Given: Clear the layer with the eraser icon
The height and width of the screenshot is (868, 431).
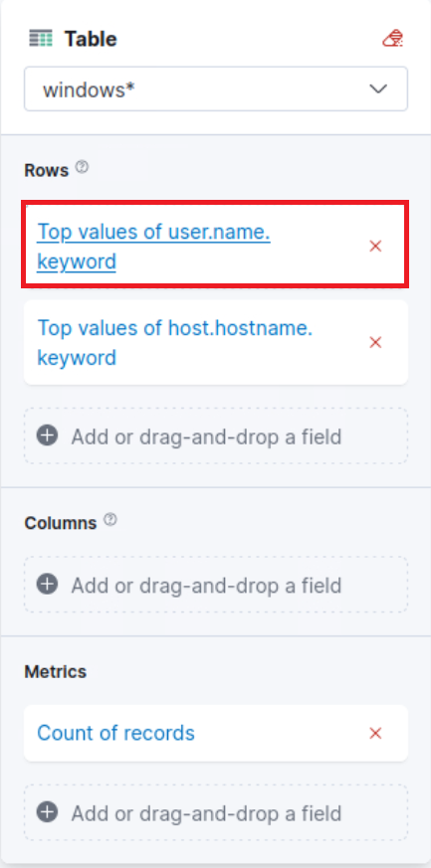Looking at the screenshot, I should (393, 40).
